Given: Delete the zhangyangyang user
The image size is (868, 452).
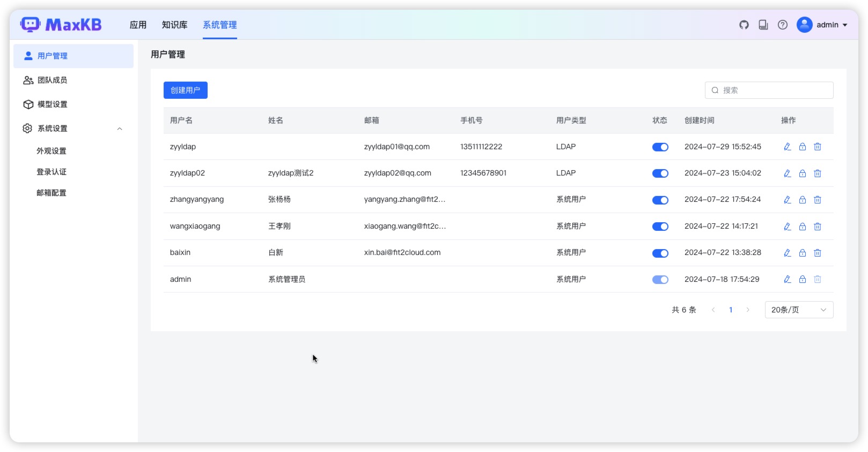Looking at the screenshot, I should click(818, 200).
